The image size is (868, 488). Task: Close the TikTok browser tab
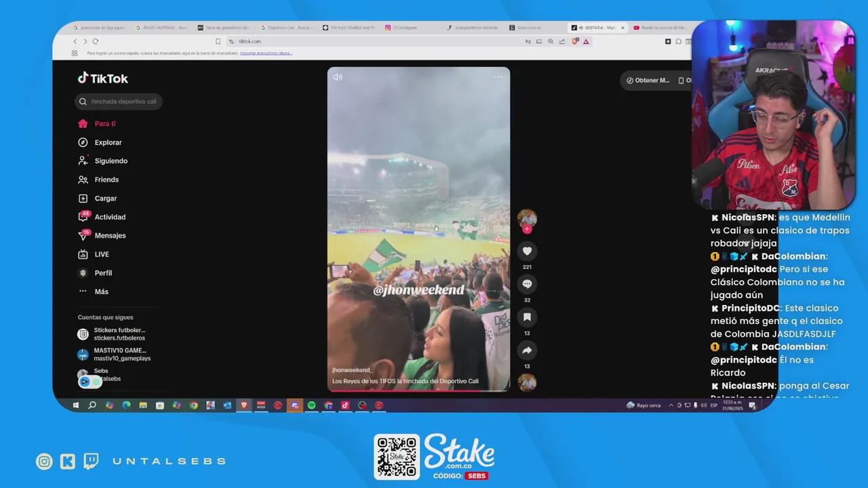[622, 28]
